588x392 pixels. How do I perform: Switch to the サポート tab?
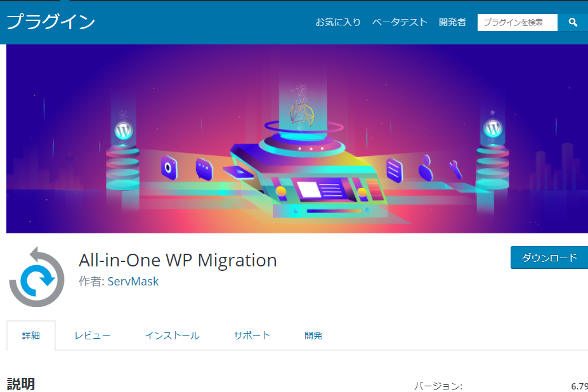point(252,336)
